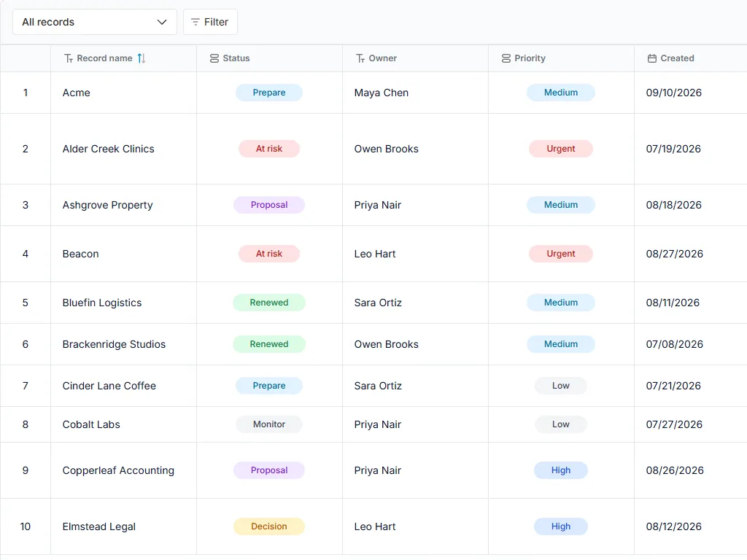Click the Prepare status of Cinder Lane Coffee

coord(269,386)
